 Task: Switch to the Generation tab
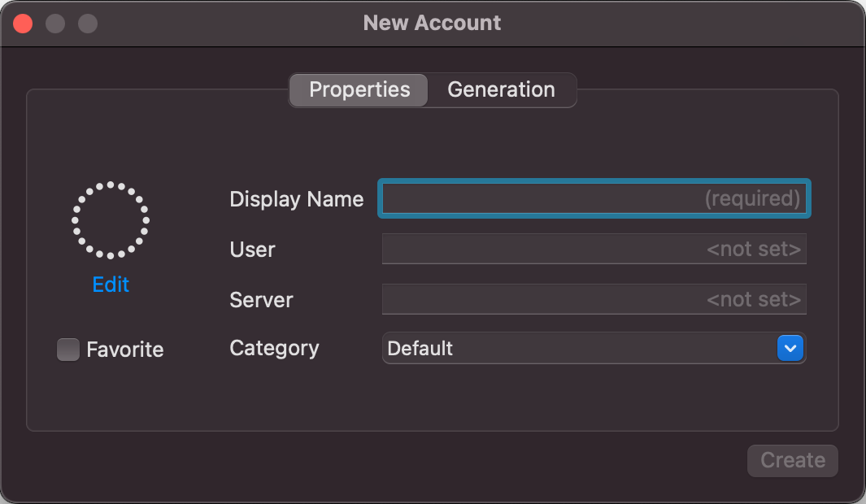coord(501,89)
